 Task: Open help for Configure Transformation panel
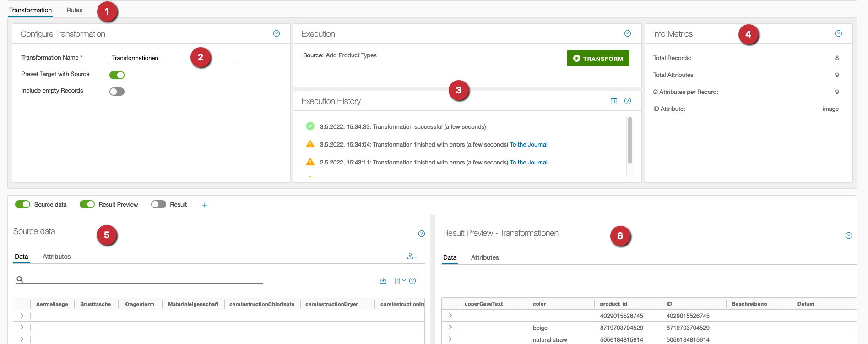pyautogui.click(x=277, y=34)
